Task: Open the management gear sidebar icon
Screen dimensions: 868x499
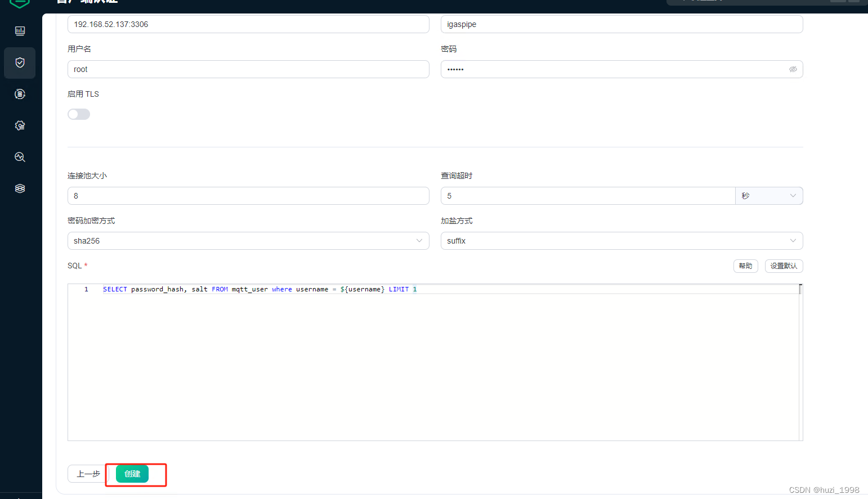Action: 20,125
